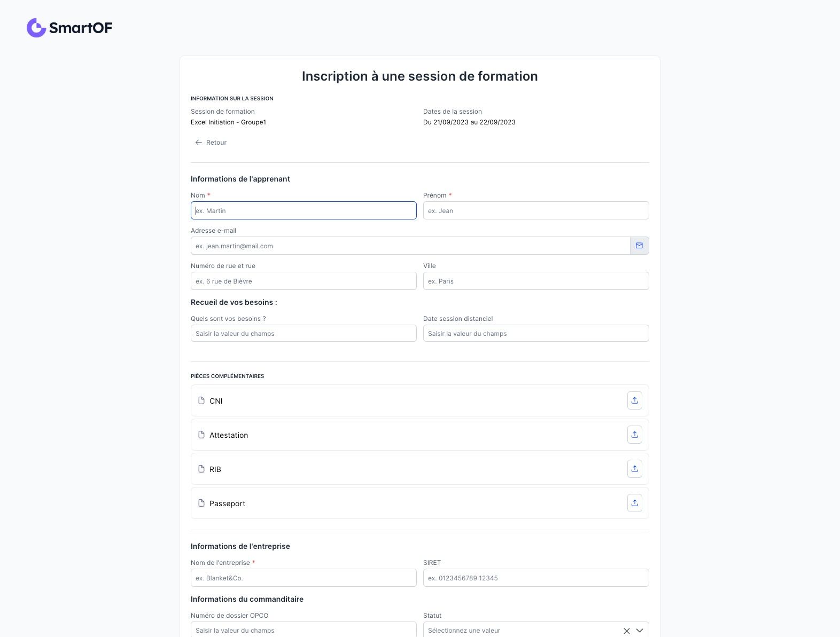Select the Prénom text field

pos(536,210)
